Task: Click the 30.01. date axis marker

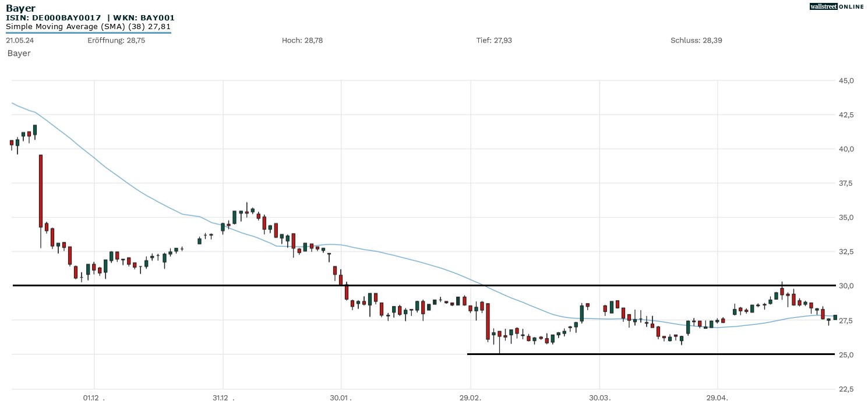Action: click(341, 398)
